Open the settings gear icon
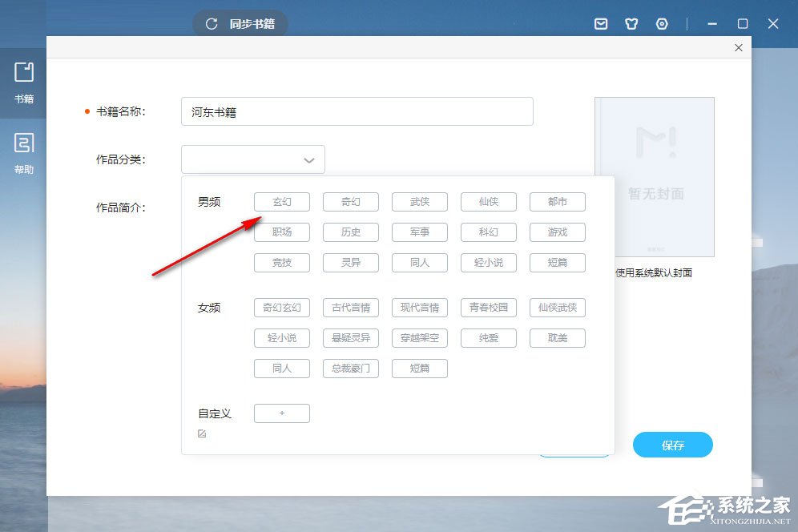The height and width of the screenshot is (532, 798). coord(661,23)
